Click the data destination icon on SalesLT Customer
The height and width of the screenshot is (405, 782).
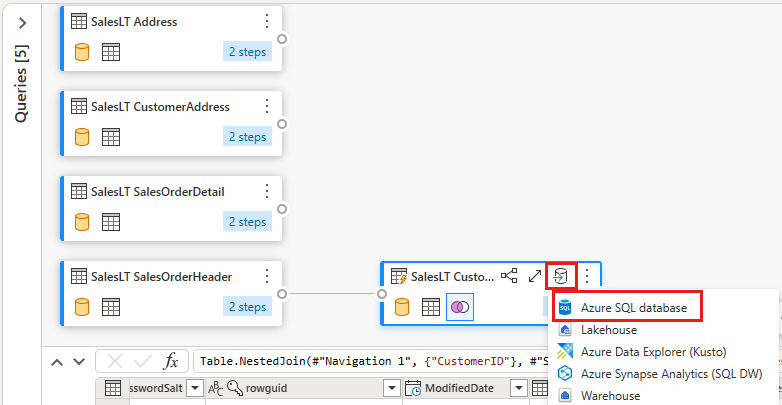[561, 276]
